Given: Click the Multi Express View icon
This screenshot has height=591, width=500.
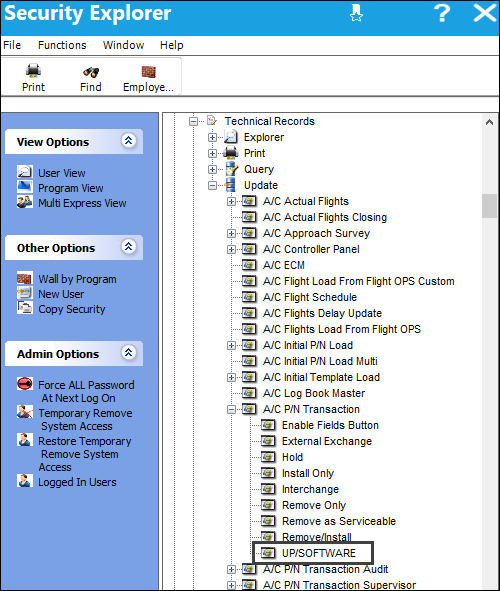Looking at the screenshot, I should click(x=25, y=202).
